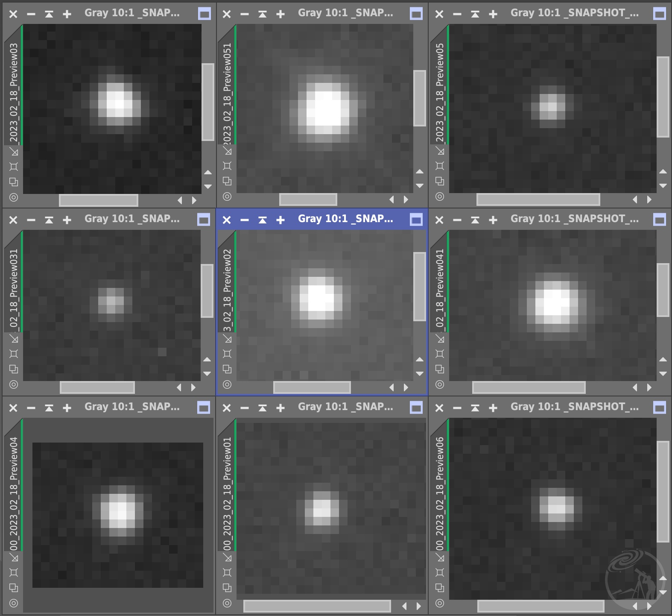Click the blue window icon in Preview05's title bar

pos(660,14)
